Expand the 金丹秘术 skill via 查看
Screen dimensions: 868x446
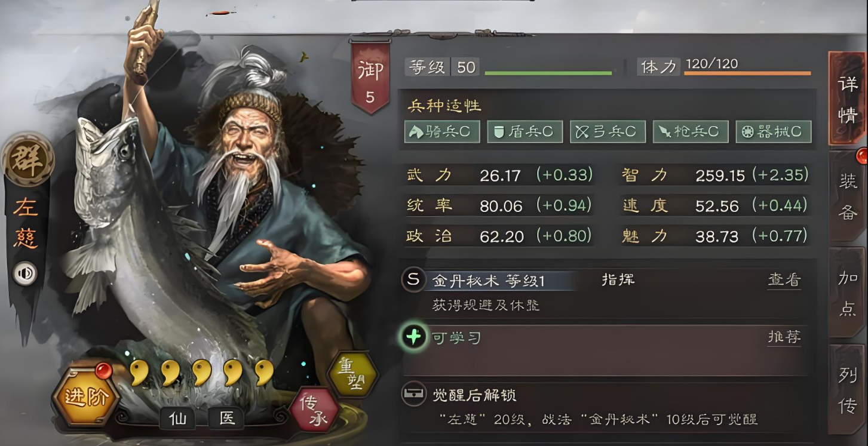pos(784,280)
